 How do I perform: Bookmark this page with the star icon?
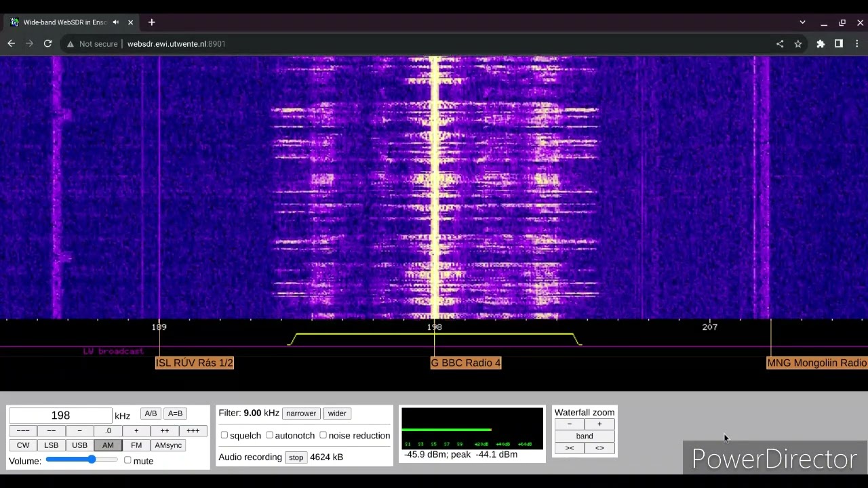[x=798, y=43]
